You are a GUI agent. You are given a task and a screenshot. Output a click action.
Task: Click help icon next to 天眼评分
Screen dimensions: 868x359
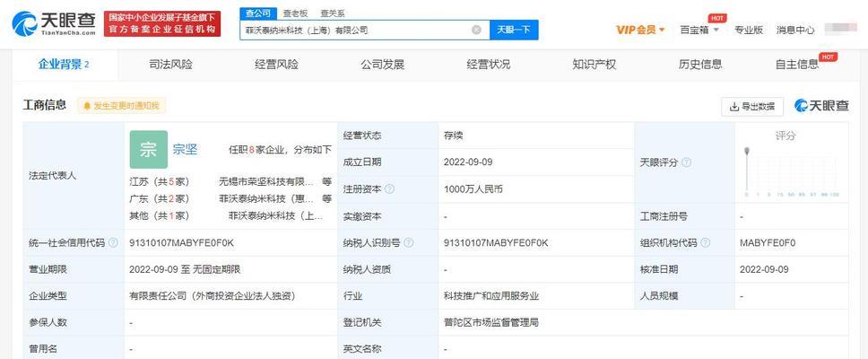[x=686, y=162]
